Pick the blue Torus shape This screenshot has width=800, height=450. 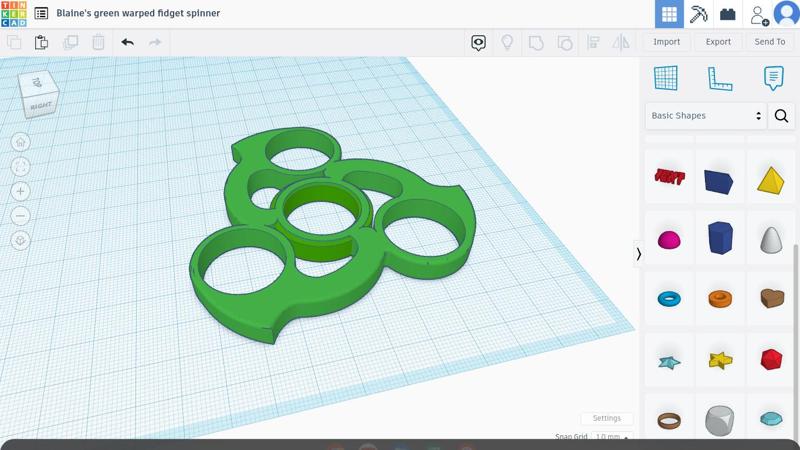pos(669,298)
